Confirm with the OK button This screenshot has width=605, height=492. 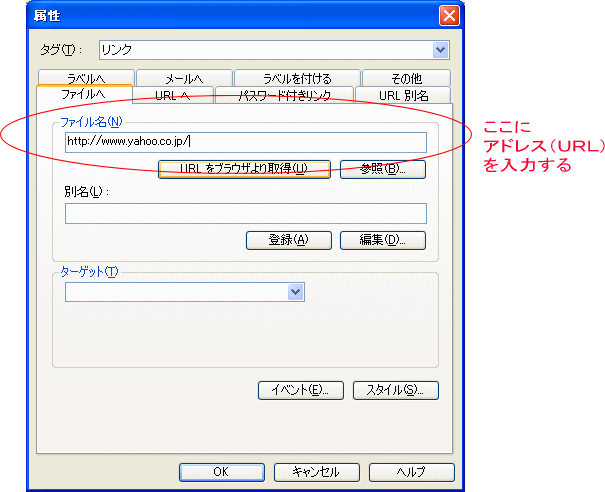tap(221, 472)
